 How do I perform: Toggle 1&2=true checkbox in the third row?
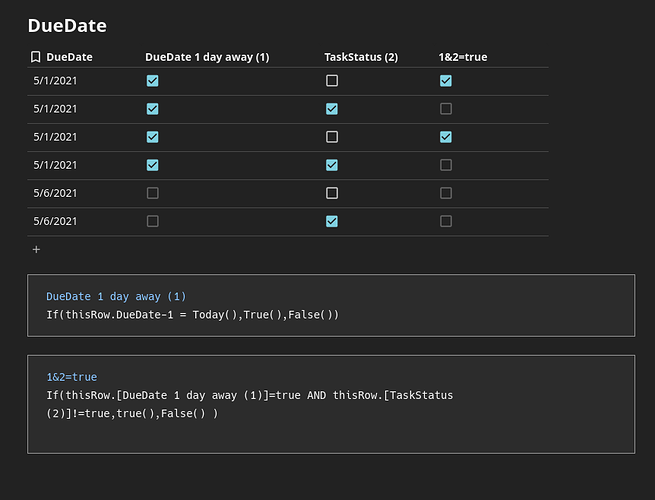pyautogui.click(x=446, y=137)
